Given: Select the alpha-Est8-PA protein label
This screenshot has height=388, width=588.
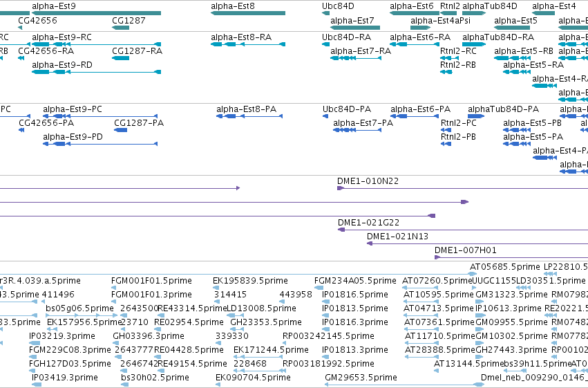Looking at the screenshot, I should pos(247,109).
